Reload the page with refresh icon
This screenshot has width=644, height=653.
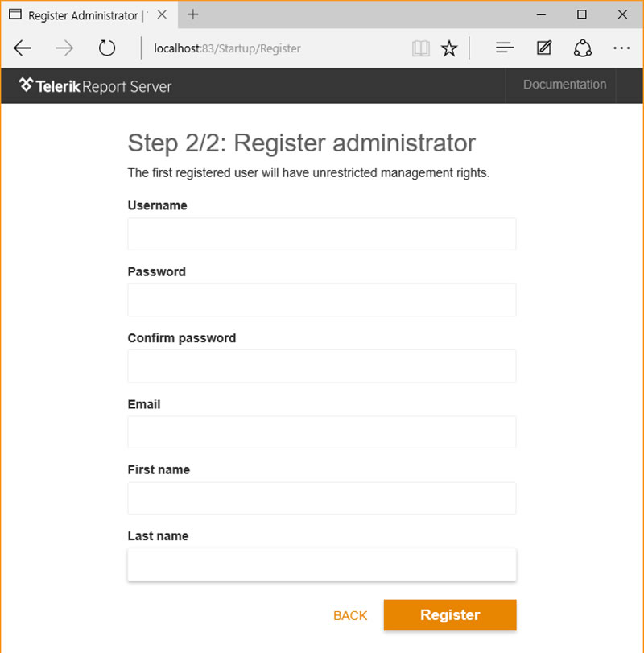click(107, 48)
